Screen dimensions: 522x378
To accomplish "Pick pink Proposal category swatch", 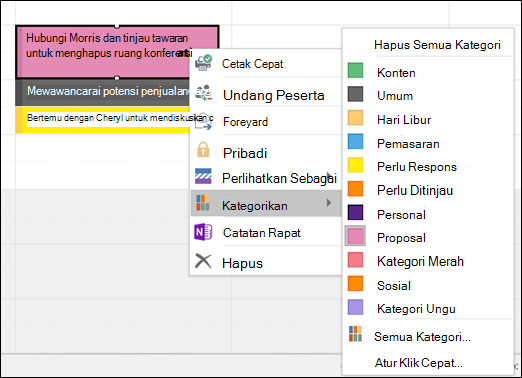I will click(355, 236).
